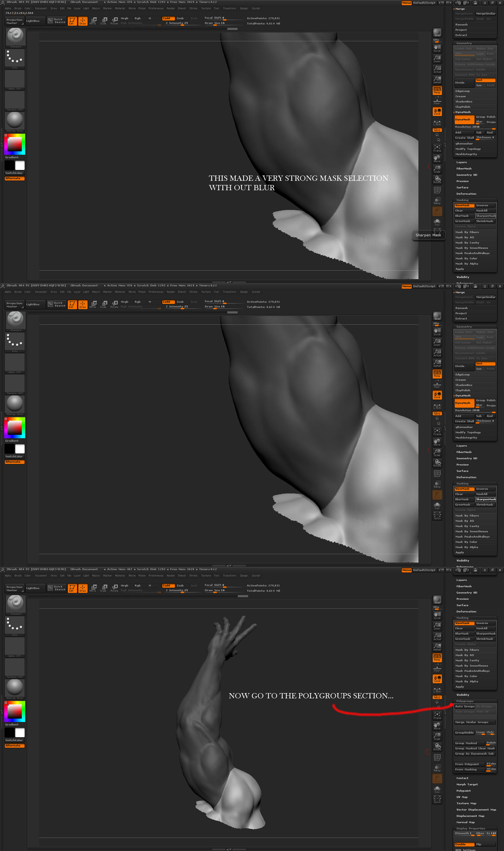The width and height of the screenshot is (504, 851).
Task: Click the PolyF icon in the middle screenshot
Action: point(437,473)
